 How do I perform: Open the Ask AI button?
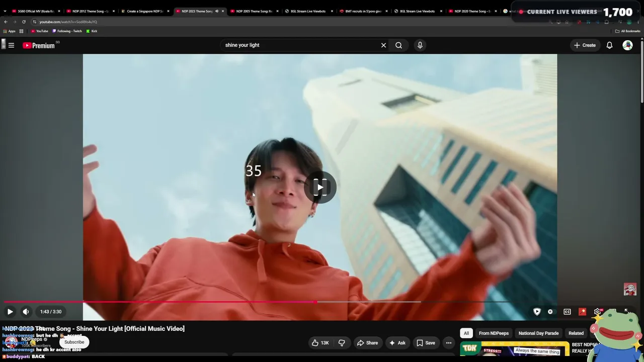[397, 343]
